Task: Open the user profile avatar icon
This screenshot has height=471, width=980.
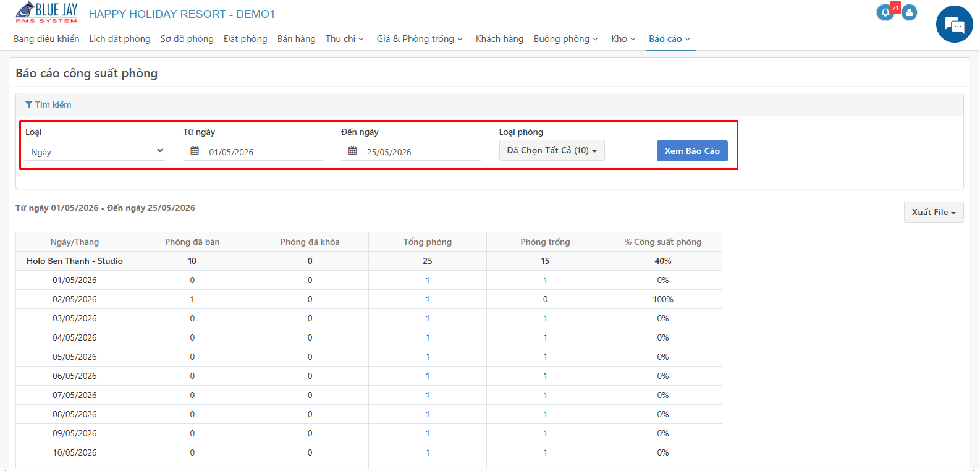Action: click(x=909, y=12)
